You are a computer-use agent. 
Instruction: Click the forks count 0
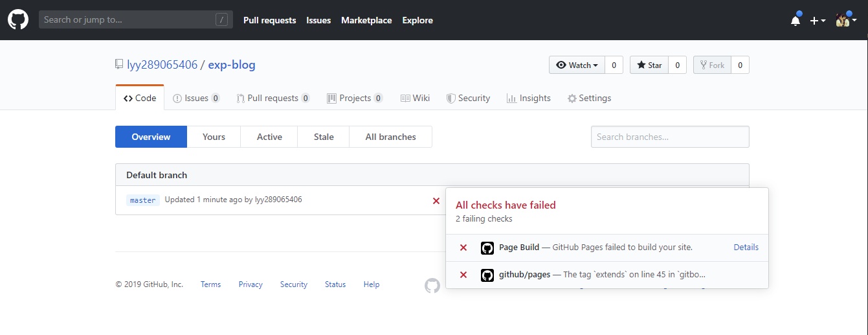[x=740, y=65]
